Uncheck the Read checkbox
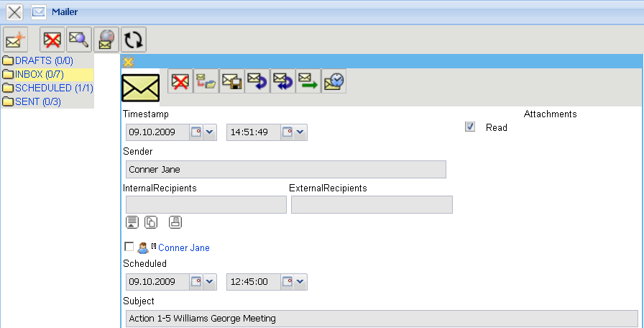The image size is (644, 328). (x=470, y=127)
